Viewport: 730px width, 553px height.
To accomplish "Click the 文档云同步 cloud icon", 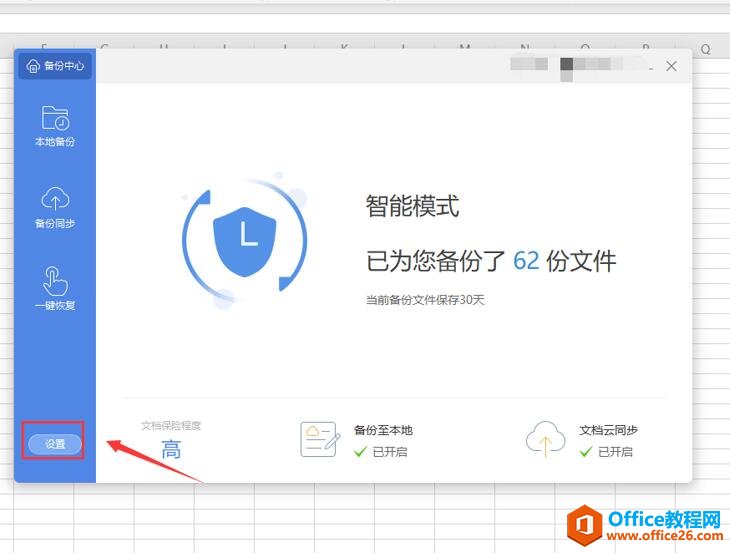I will [x=545, y=439].
